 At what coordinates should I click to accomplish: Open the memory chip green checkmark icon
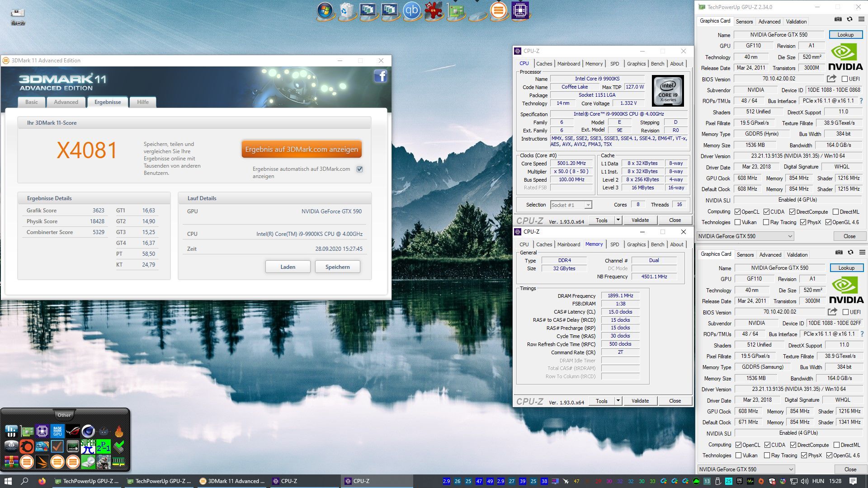point(119,447)
